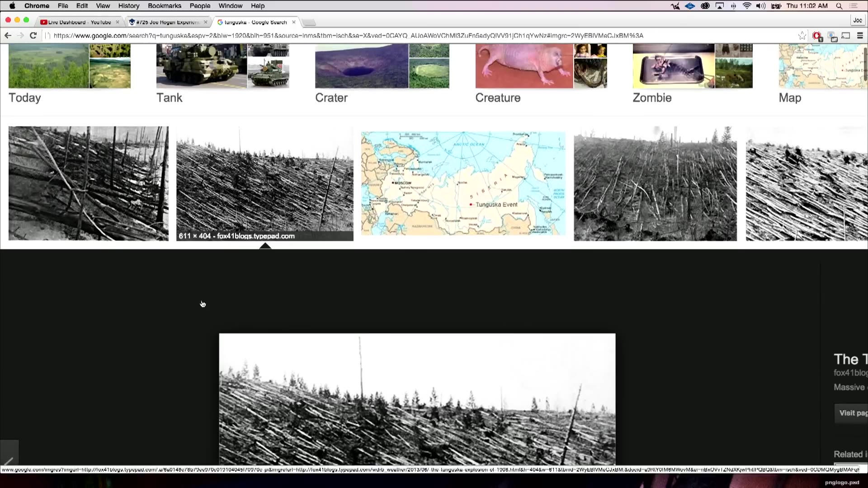
Task: Open the History menu
Action: click(129, 6)
